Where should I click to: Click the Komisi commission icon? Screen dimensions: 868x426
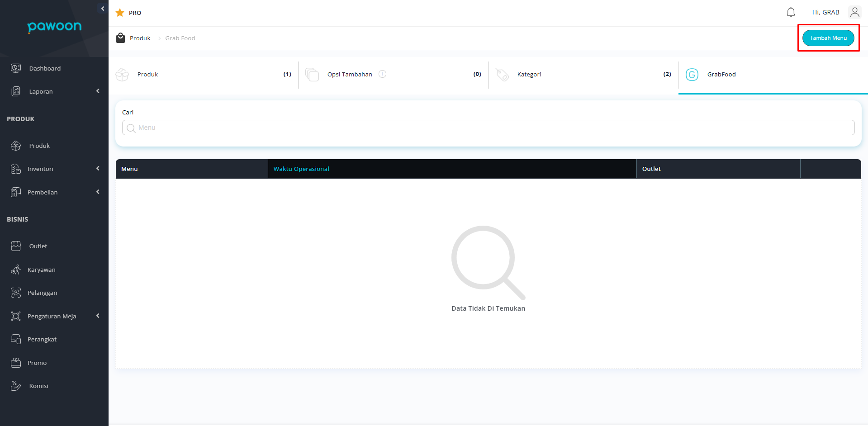(16, 386)
